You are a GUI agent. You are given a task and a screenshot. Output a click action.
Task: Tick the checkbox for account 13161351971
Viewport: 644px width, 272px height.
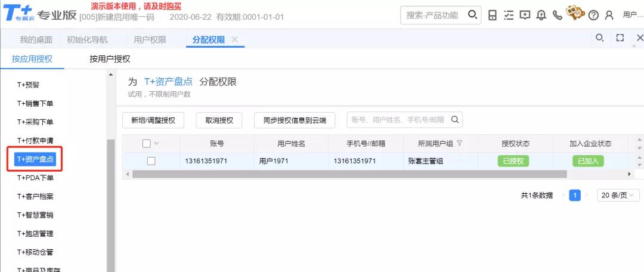tap(151, 161)
